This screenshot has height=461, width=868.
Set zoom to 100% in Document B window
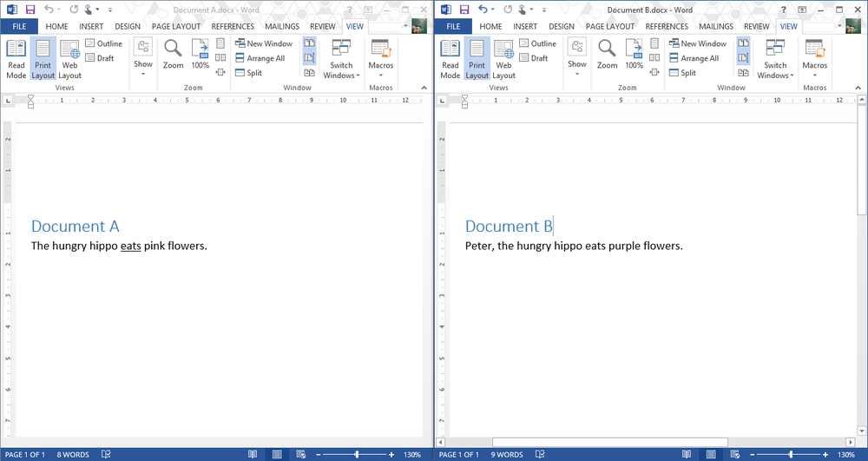635,55
